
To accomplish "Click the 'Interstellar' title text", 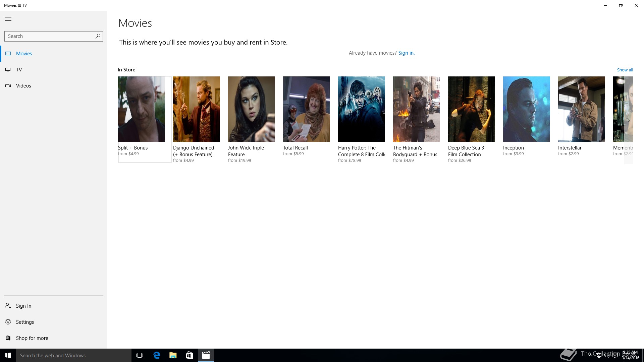I will point(570,148).
